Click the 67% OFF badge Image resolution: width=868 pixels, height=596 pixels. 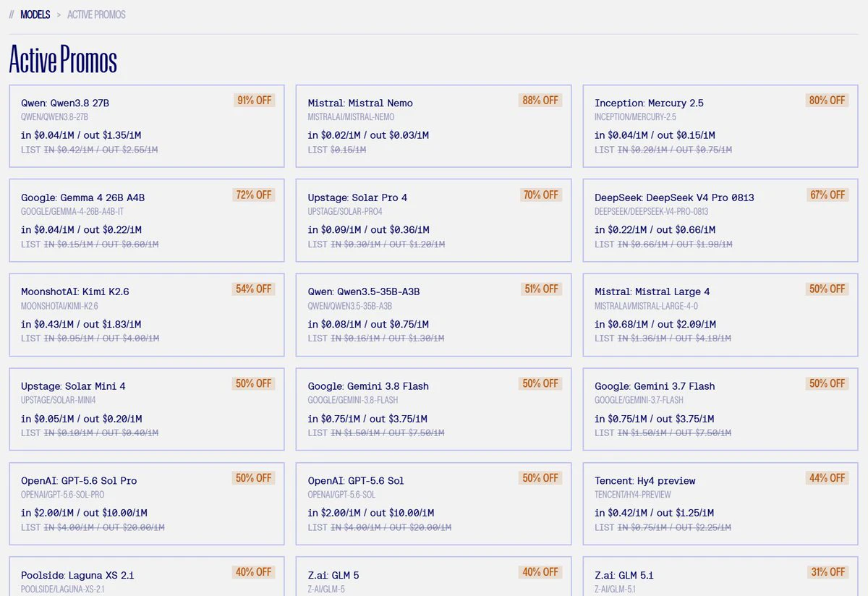coord(827,195)
